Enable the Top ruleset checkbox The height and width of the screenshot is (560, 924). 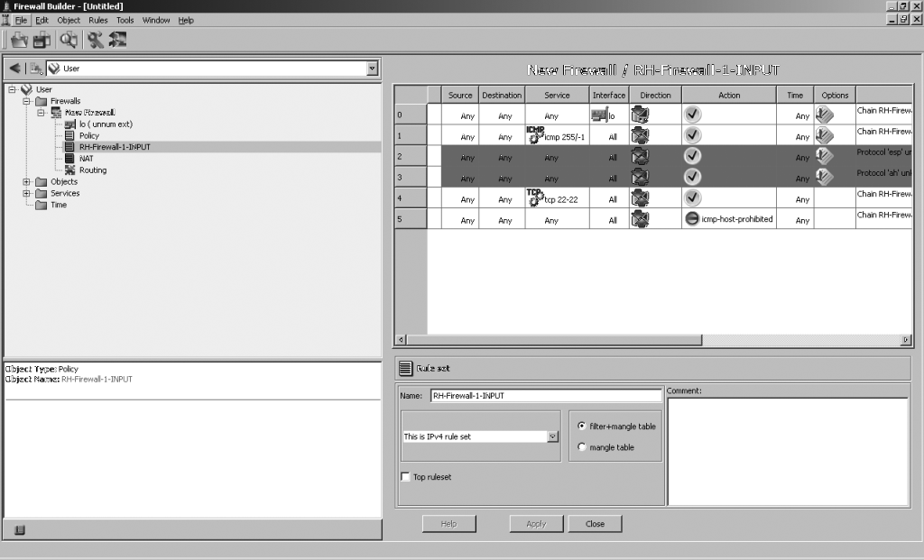tap(405, 477)
